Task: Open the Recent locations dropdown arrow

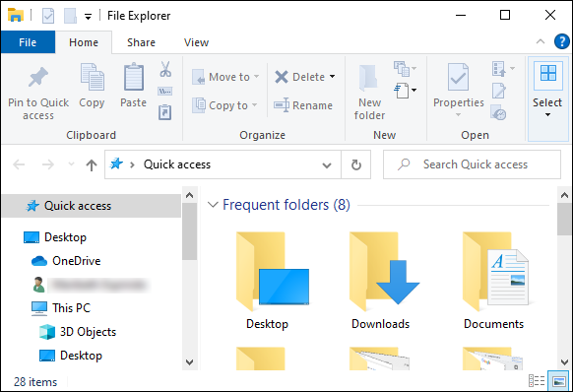Action: coord(71,164)
